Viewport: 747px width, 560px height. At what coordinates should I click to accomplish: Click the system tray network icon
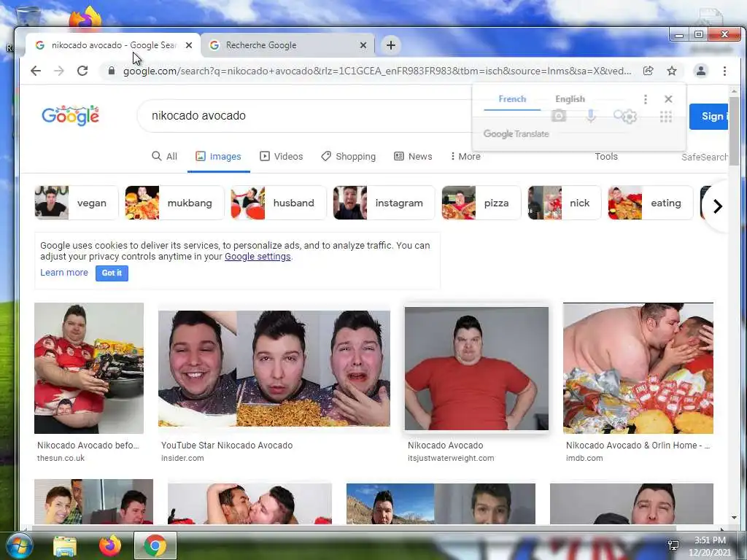673,545
